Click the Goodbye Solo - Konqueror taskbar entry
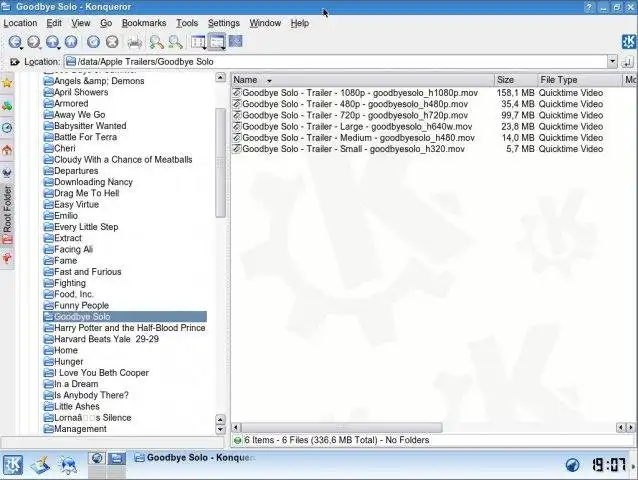Screen dimensions: 638x480 click(195, 458)
